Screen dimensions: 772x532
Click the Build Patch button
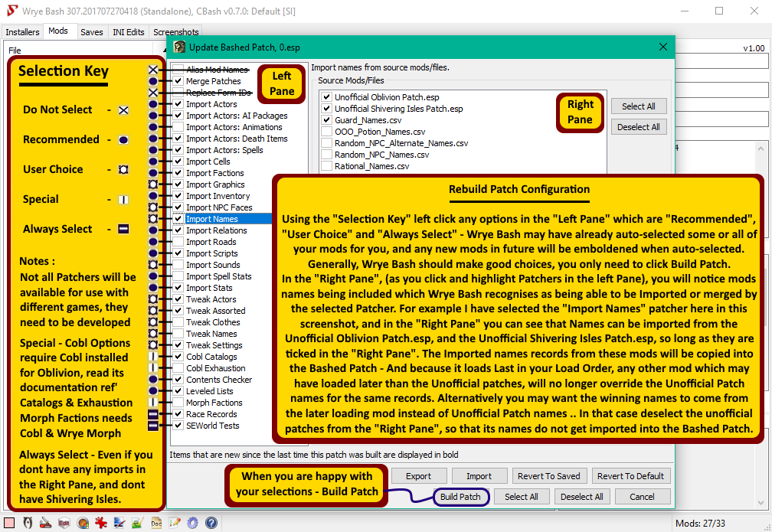[x=460, y=497]
